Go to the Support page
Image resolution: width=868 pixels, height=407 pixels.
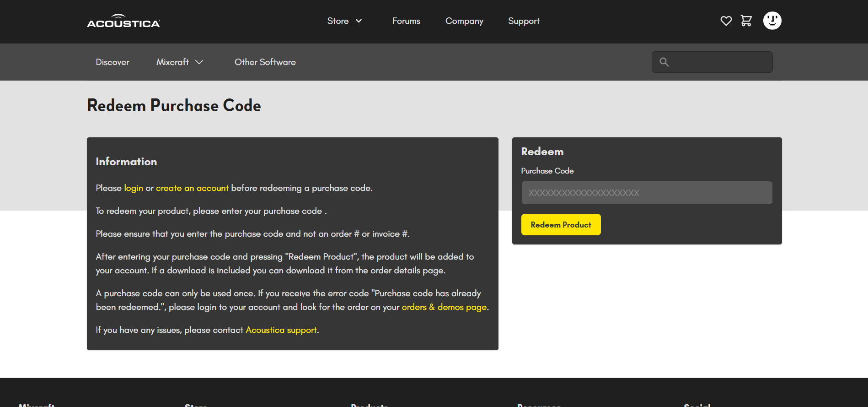click(524, 21)
